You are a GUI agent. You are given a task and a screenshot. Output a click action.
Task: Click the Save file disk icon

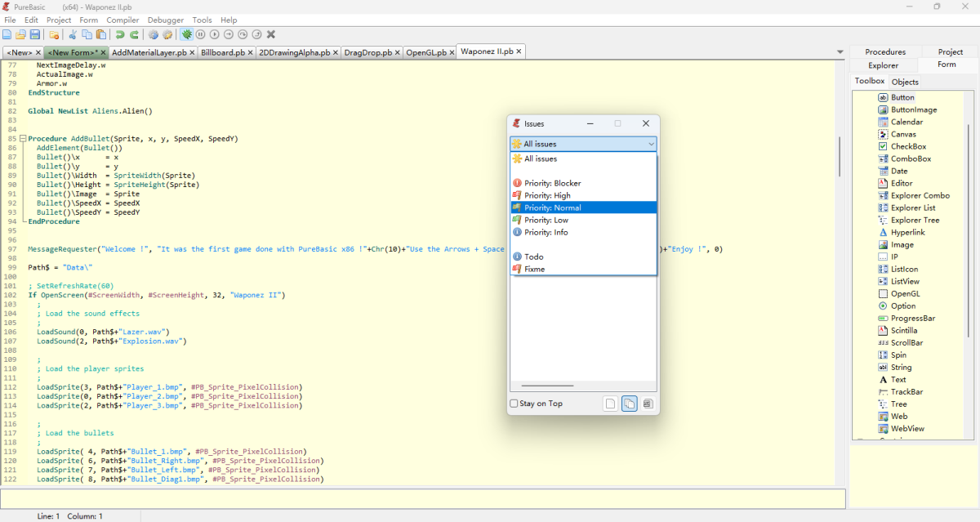[x=34, y=34]
